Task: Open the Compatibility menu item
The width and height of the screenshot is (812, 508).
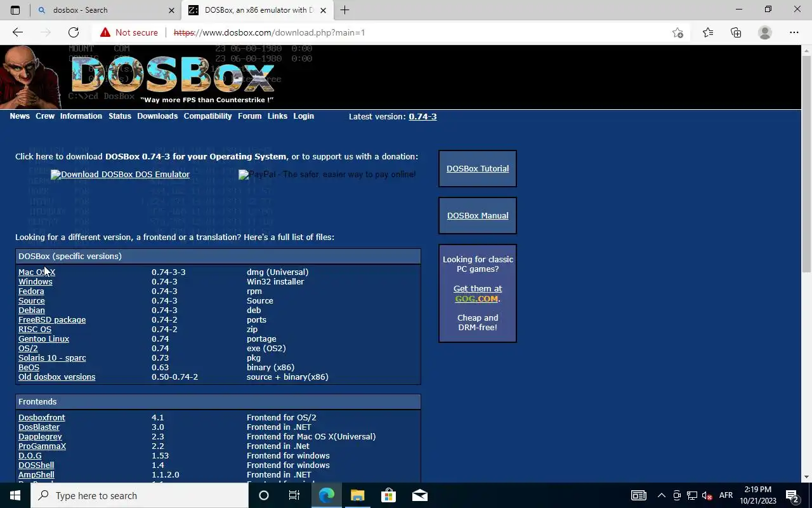Action: [x=207, y=116]
